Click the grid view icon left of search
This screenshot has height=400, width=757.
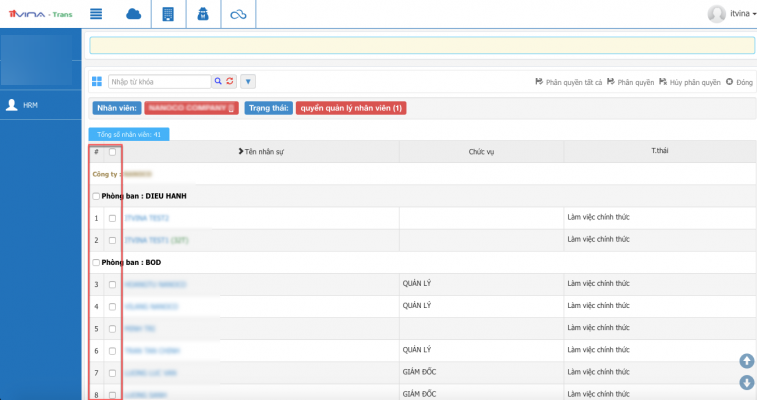[x=97, y=81]
